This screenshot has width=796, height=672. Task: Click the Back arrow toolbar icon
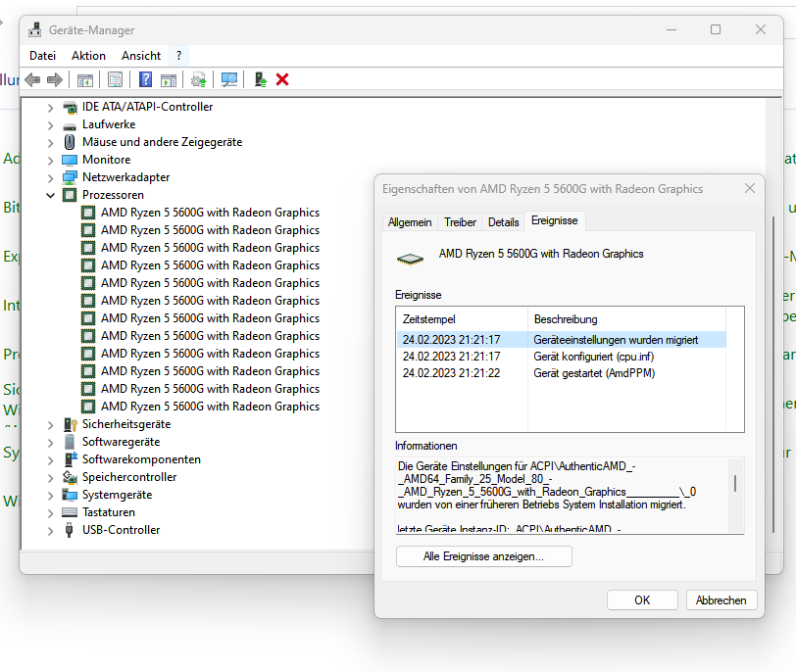tap(32, 79)
